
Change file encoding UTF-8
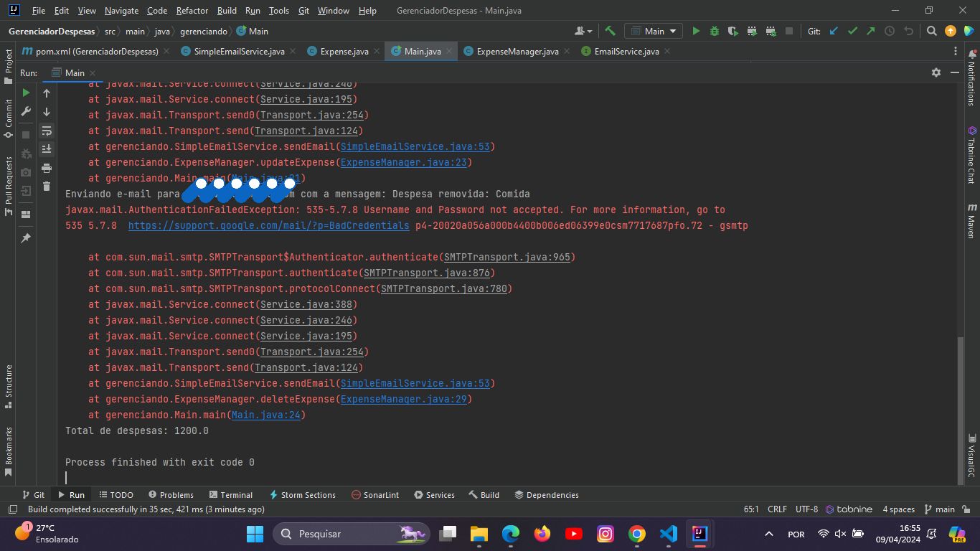coord(806,509)
